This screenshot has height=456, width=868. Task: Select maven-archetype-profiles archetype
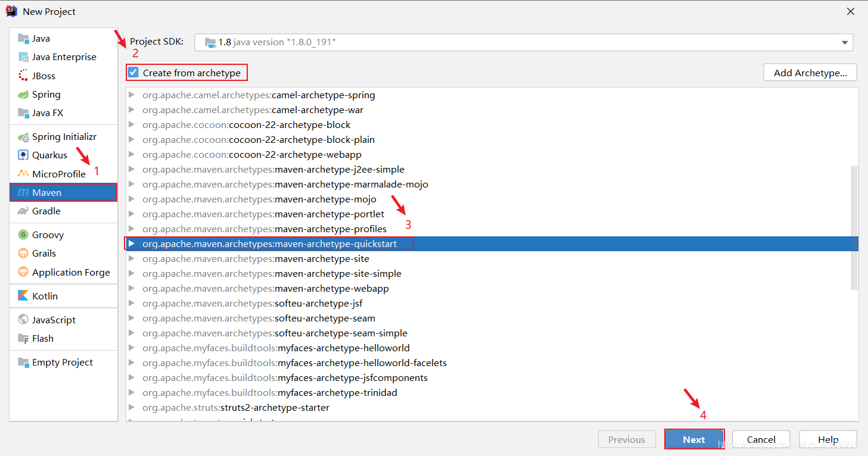coord(492,229)
